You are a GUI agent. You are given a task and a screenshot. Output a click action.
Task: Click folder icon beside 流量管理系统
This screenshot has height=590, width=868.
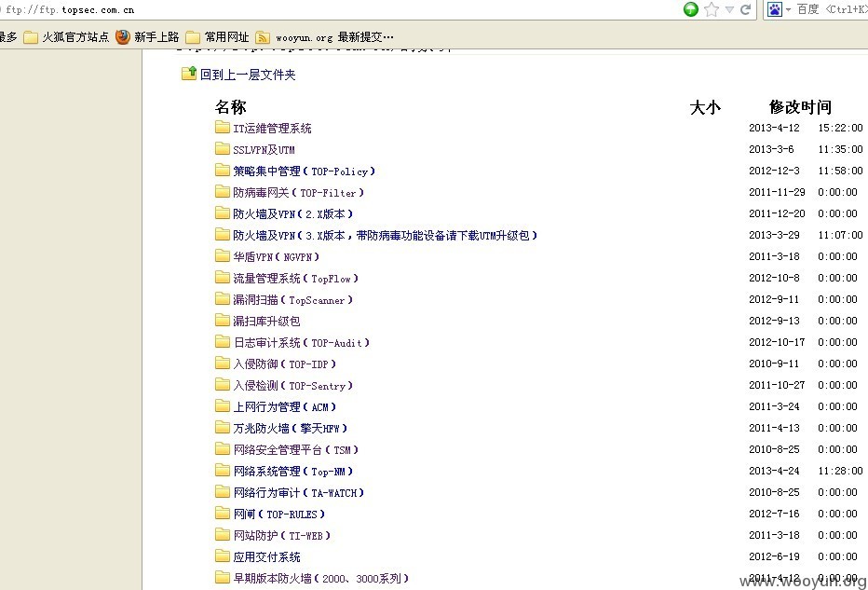click(223, 277)
